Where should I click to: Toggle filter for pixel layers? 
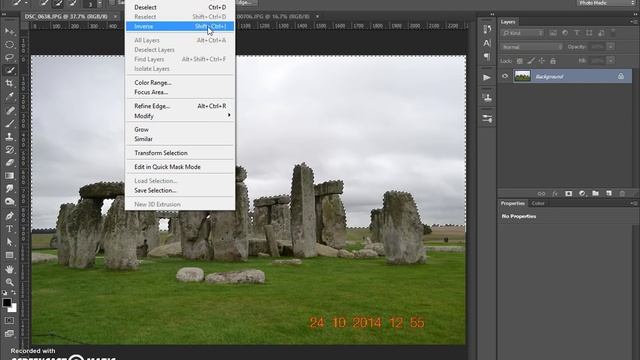553,33
